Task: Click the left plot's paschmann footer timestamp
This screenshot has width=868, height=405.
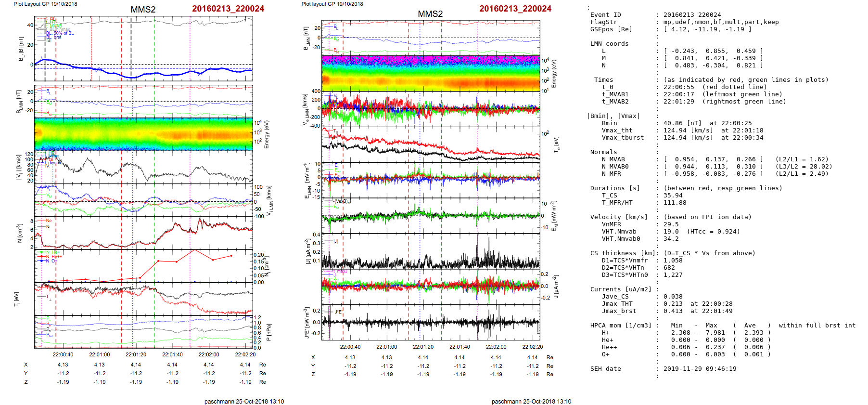Action: point(244,401)
